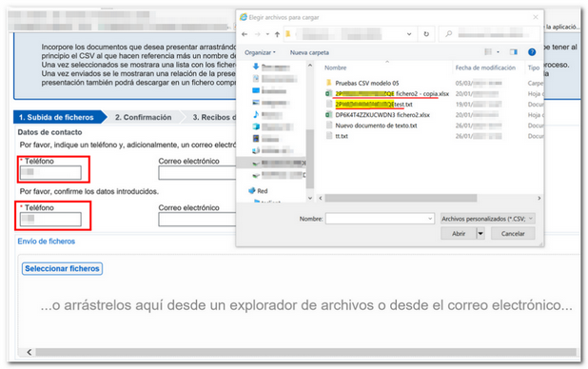This screenshot has height=369, width=588.
Task: Select the Pruebas CSV modelo 05 folder
Action: pos(366,83)
